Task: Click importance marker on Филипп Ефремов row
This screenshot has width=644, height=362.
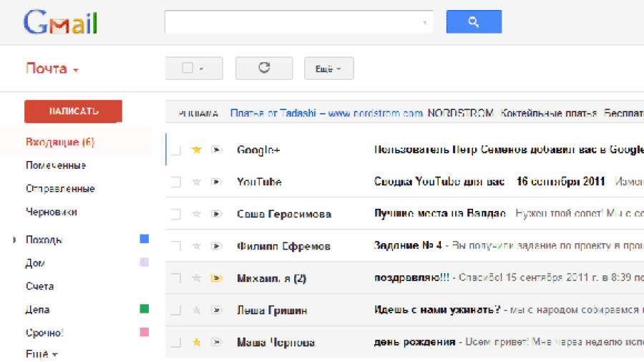Action: tap(216, 246)
